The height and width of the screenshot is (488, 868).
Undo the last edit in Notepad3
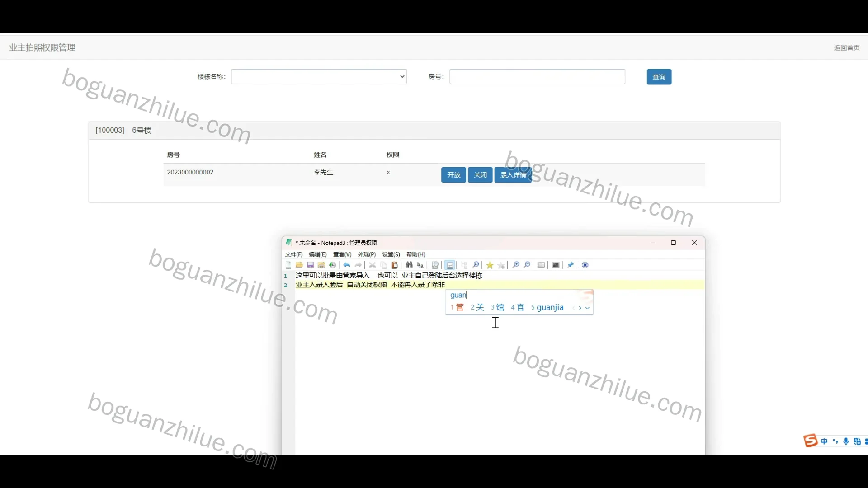pyautogui.click(x=347, y=265)
